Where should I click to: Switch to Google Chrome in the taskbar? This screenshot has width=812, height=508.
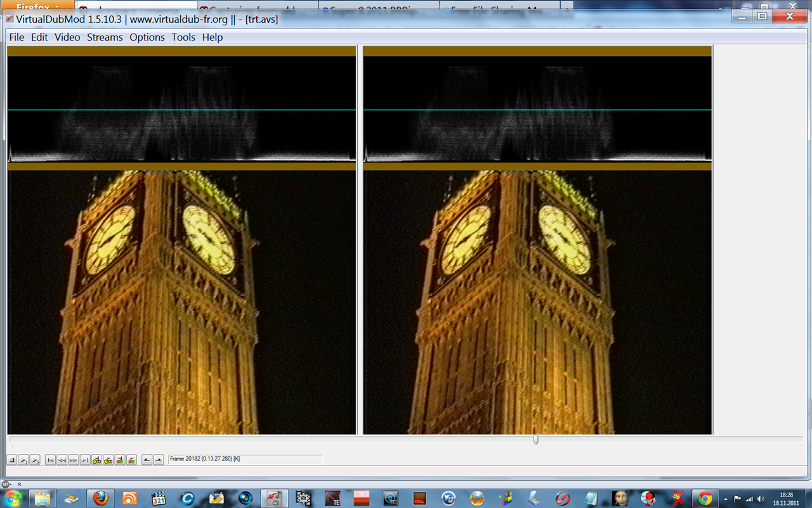click(705, 498)
